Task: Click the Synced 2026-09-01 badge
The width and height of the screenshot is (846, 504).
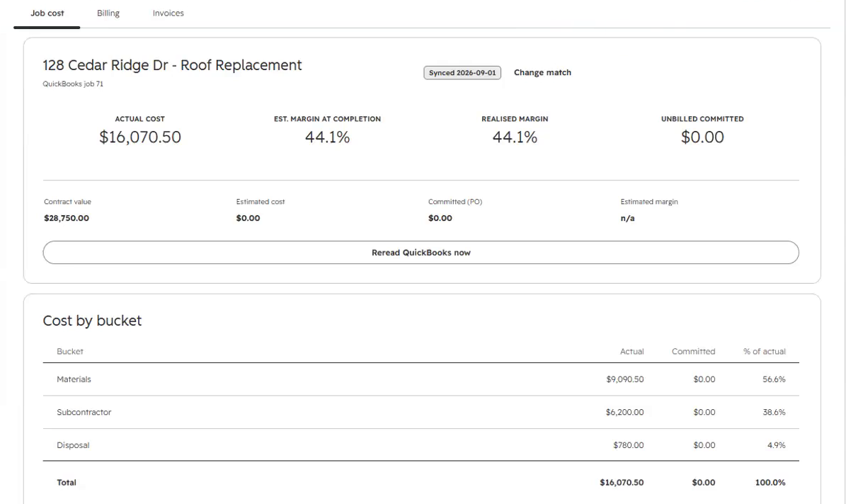Action: click(462, 73)
